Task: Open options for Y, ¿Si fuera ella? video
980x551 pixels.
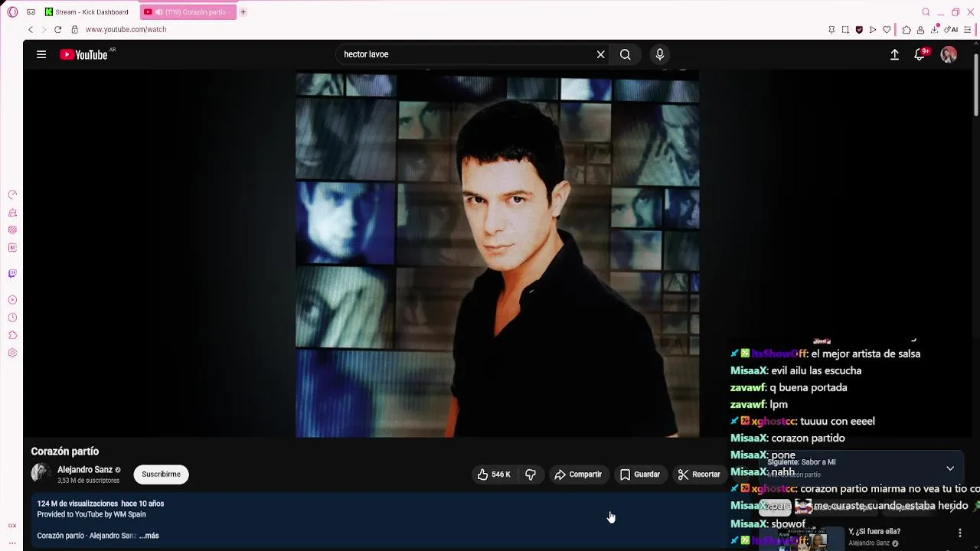Action: (960, 533)
